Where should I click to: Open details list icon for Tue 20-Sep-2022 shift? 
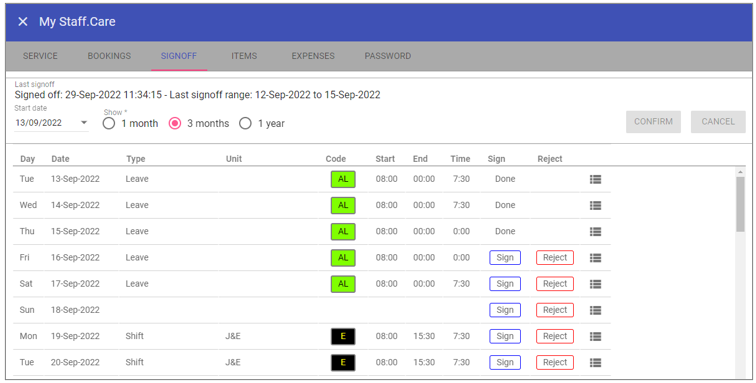click(595, 362)
